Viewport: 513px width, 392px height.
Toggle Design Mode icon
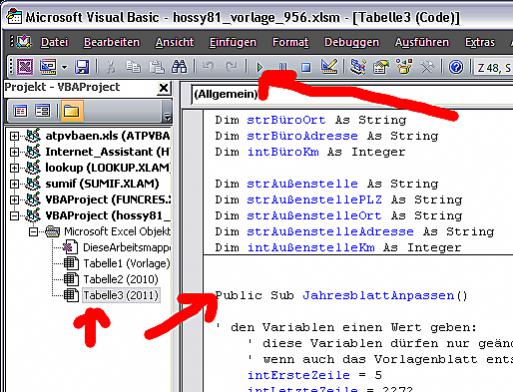coord(329,67)
